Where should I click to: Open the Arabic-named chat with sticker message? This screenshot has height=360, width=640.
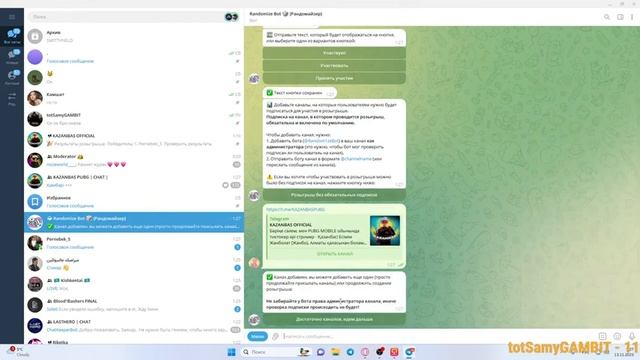(x=134, y=264)
